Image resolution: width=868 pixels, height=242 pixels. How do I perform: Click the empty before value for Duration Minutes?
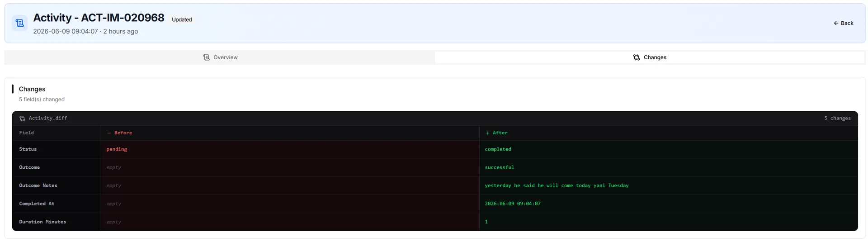click(x=113, y=222)
